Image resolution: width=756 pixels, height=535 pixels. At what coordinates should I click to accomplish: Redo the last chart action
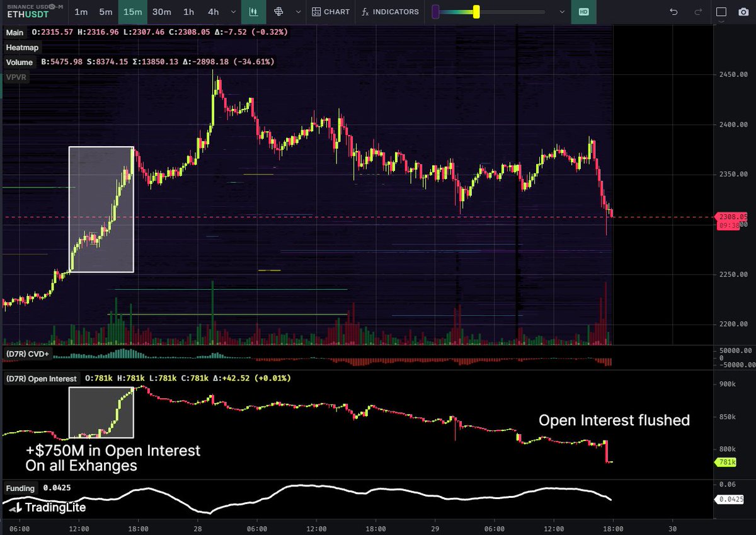click(x=697, y=11)
